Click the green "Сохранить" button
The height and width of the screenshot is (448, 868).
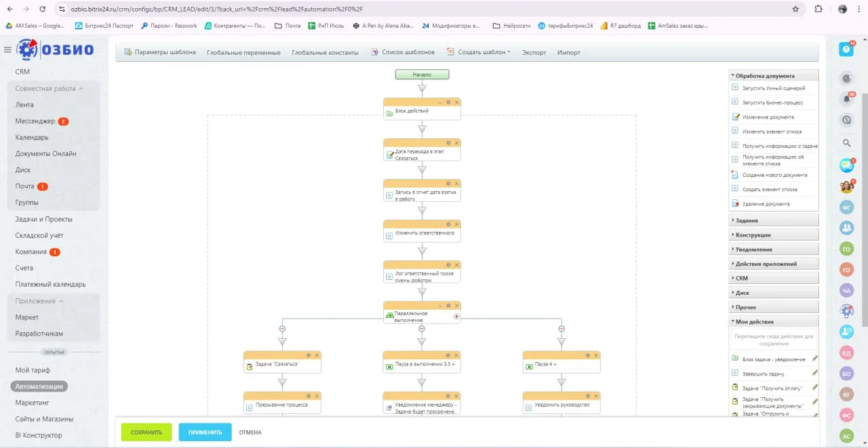pyautogui.click(x=146, y=432)
